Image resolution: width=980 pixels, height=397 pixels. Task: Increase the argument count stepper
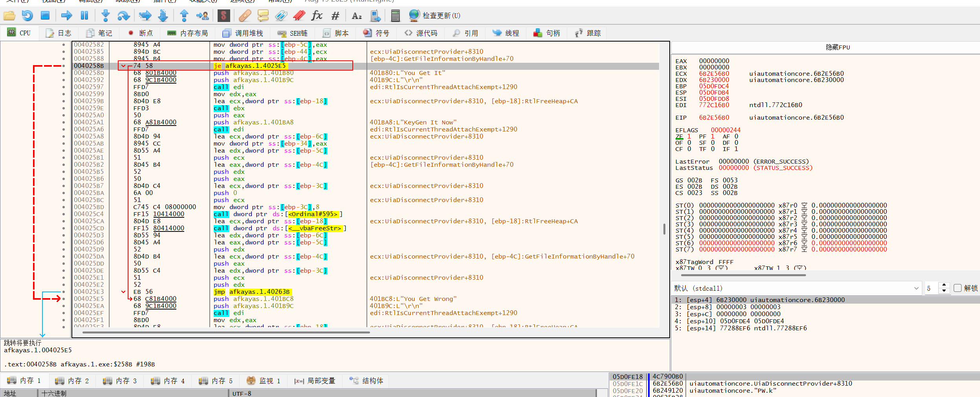pyautogui.click(x=944, y=285)
